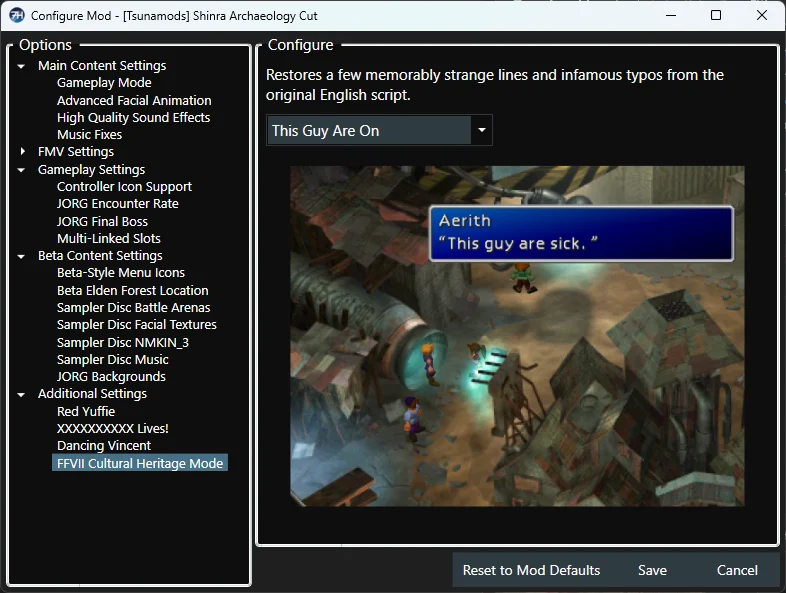The width and height of the screenshot is (786, 593).
Task: Click the FMV Settings label
Action: tap(76, 151)
